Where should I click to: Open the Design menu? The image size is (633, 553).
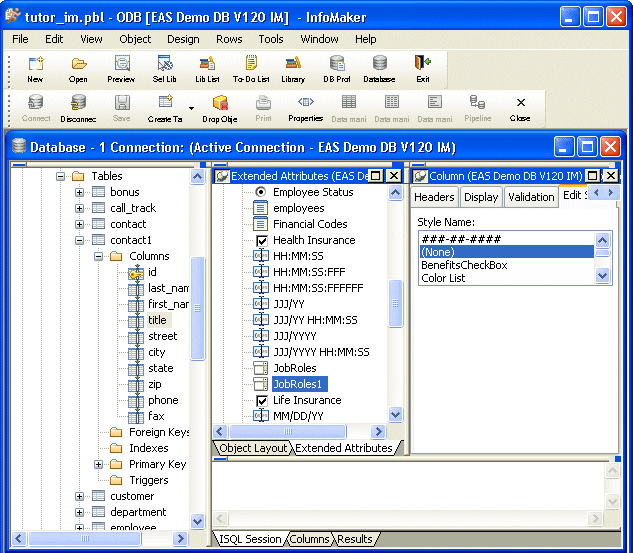coord(183,39)
